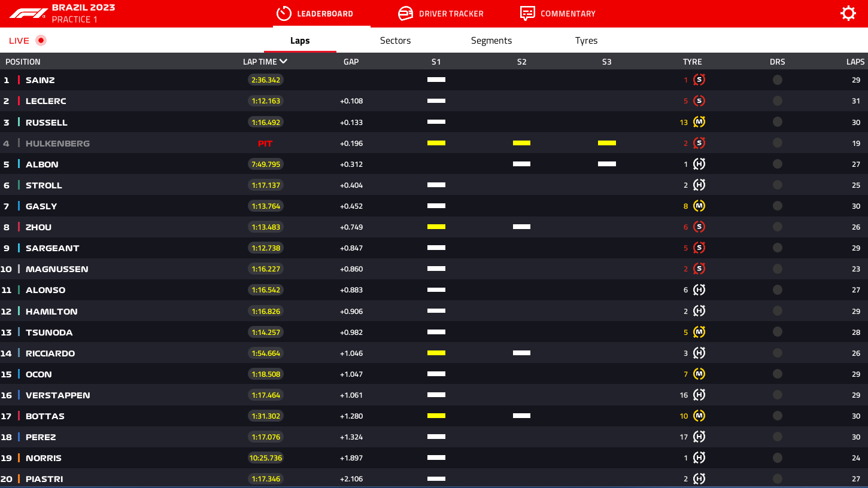Click Hamilton's hard tyre icon
The height and width of the screenshot is (488, 868).
[x=699, y=311]
